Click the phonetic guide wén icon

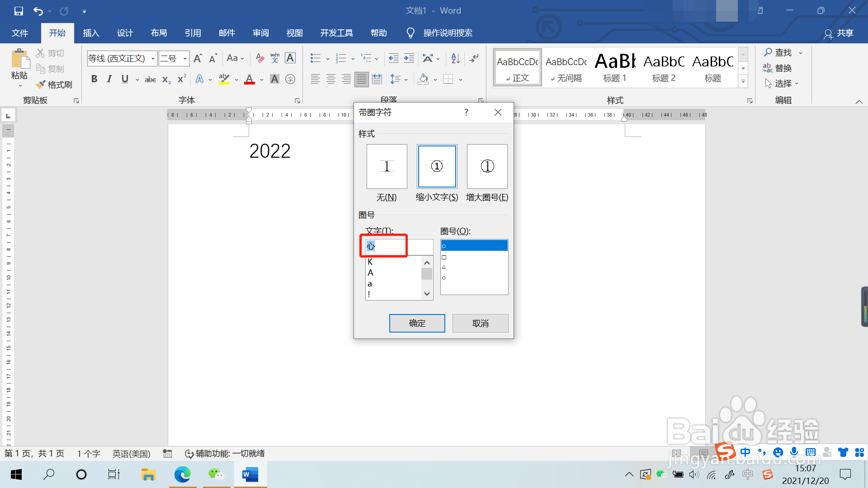(x=275, y=58)
